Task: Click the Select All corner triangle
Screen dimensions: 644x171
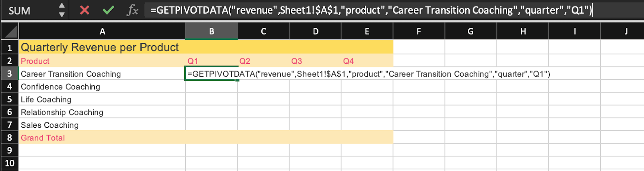Action: point(10,31)
